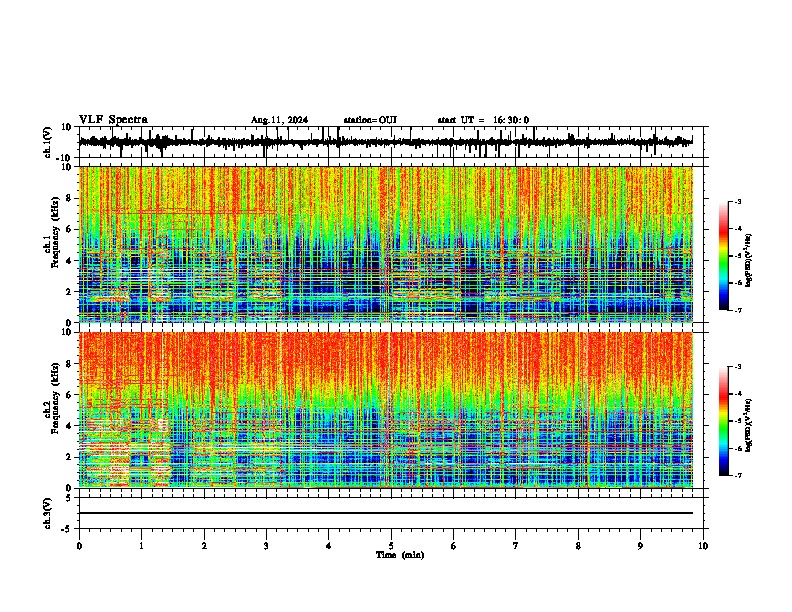The height and width of the screenshot is (612, 792).
Task: Click time axis tick label "2"
Action: pyautogui.click(x=204, y=546)
